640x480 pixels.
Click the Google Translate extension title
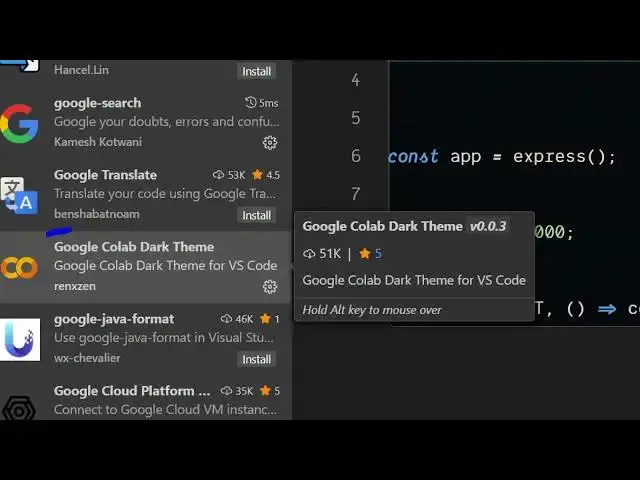(105, 175)
